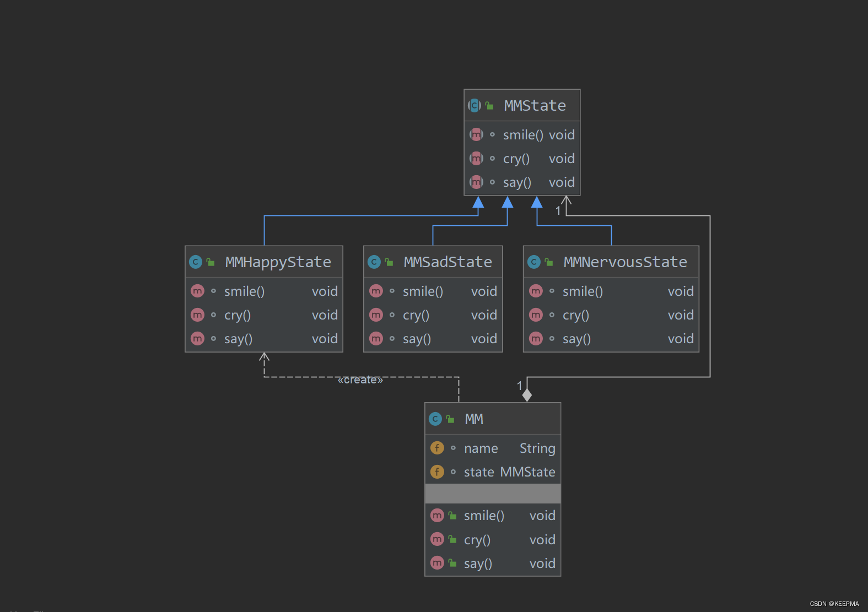Click method icon beside MM smile()

[437, 515]
